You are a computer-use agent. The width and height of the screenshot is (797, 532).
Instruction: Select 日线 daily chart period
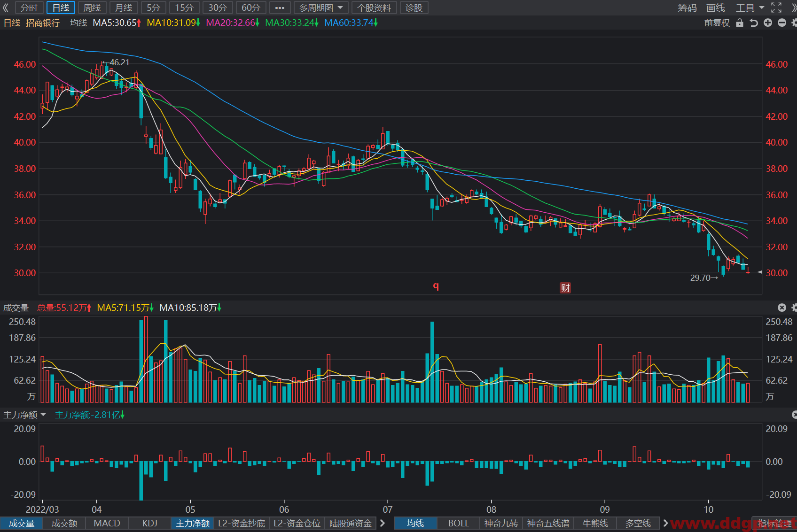(61, 8)
